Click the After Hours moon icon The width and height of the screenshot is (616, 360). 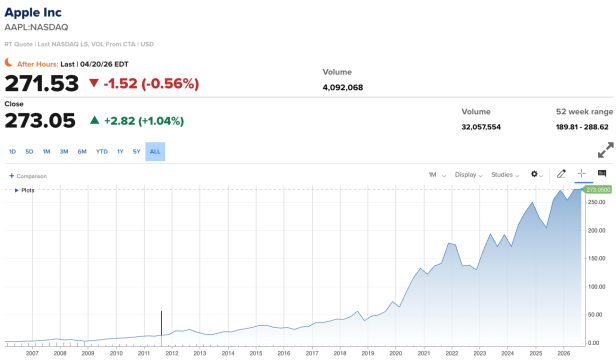[x=8, y=62]
